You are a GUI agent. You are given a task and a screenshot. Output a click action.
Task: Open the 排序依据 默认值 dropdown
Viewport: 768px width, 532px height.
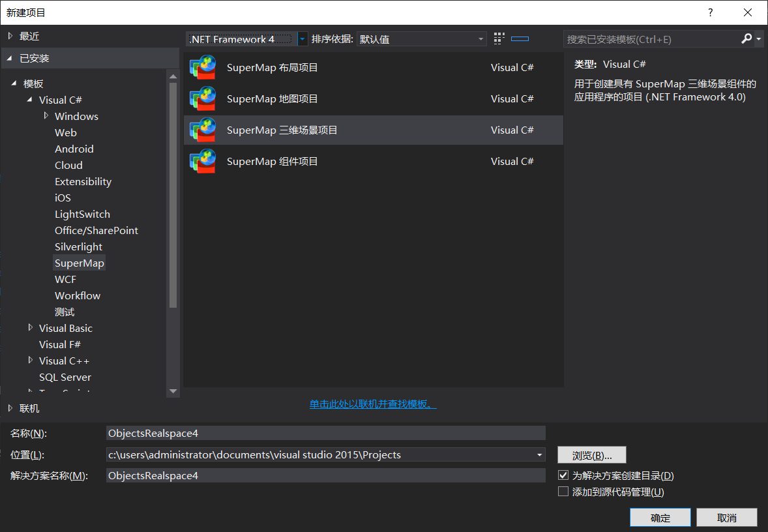click(421, 38)
